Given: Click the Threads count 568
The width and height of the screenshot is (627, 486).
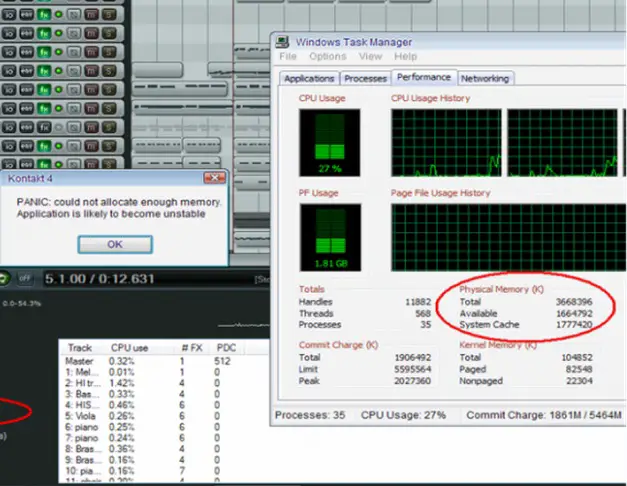Looking at the screenshot, I should [423, 313].
